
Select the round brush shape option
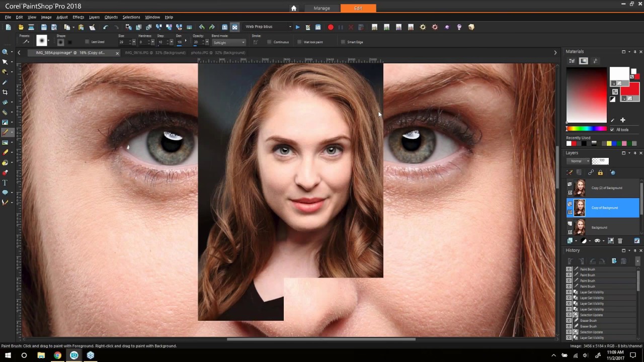click(x=61, y=42)
